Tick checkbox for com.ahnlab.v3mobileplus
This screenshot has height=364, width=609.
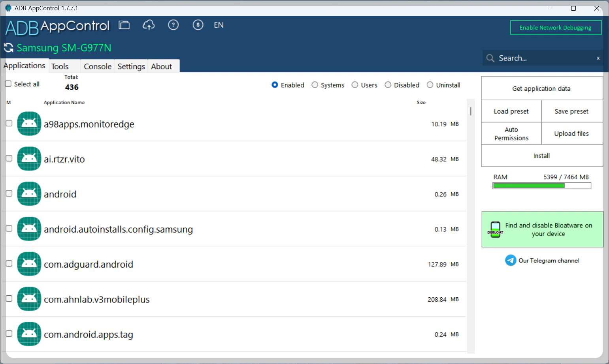click(9, 299)
